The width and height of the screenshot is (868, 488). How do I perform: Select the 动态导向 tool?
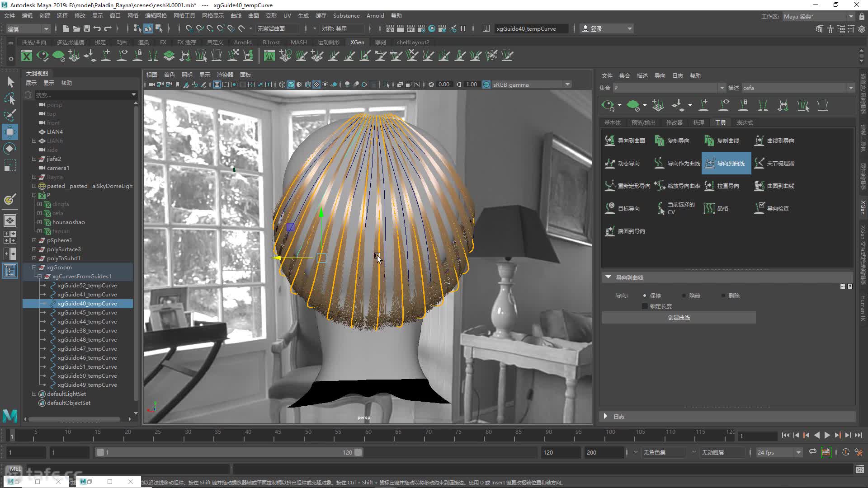tap(622, 163)
